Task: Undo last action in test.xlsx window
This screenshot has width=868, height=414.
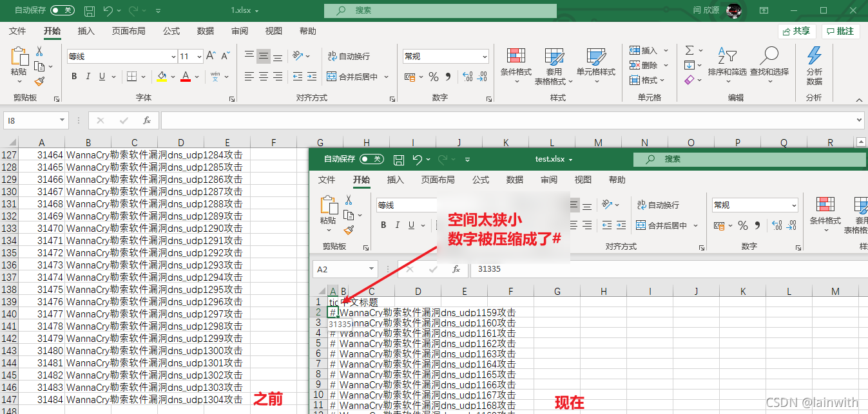Action: 418,159
